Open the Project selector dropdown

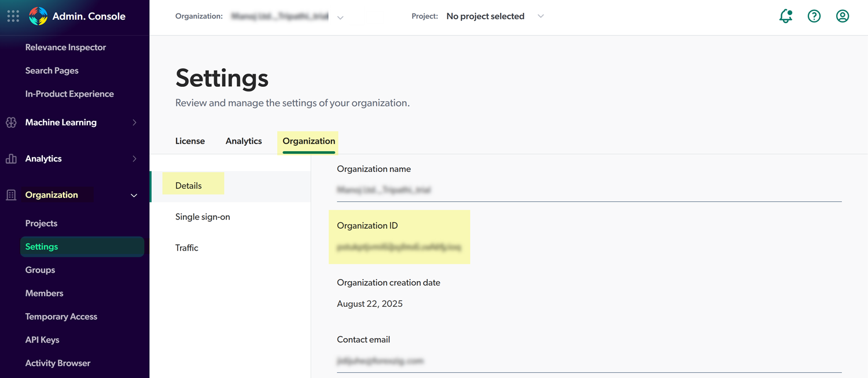(540, 16)
